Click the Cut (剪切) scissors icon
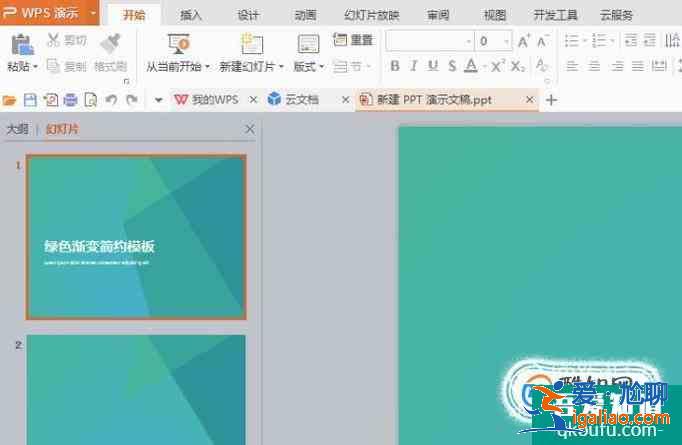682x445 pixels. click(x=53, y=40)
